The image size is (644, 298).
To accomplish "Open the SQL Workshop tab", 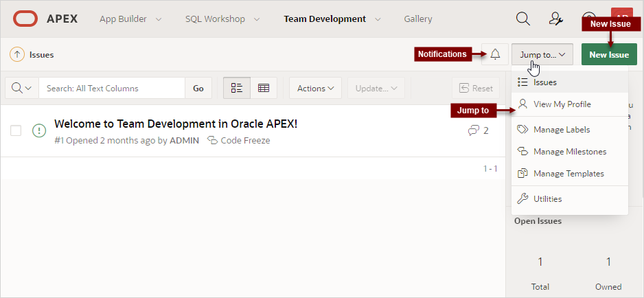I will click(x=215, y=19).
